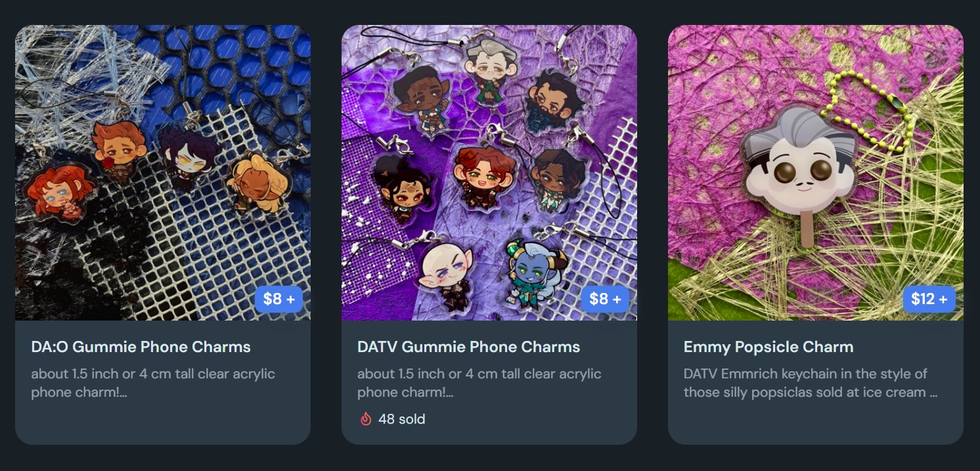Click the Emmy Popsicle product photo

click(816, 173)
